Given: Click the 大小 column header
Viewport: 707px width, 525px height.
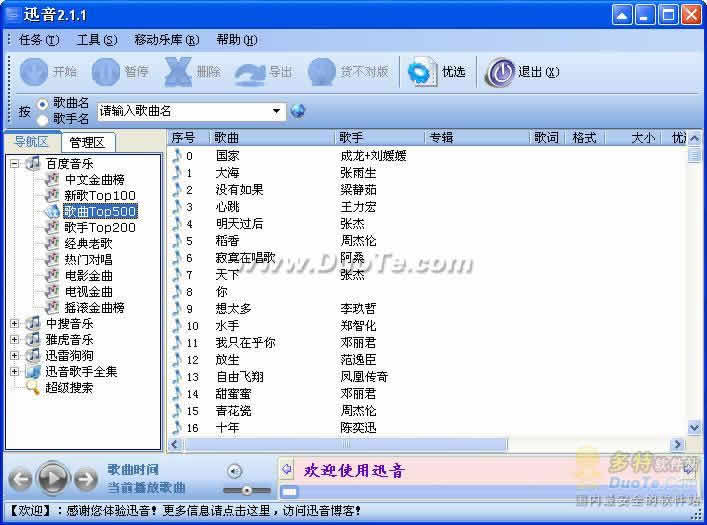Looking at the screenshot, I should pyautogui.click(x=633, y=138).
